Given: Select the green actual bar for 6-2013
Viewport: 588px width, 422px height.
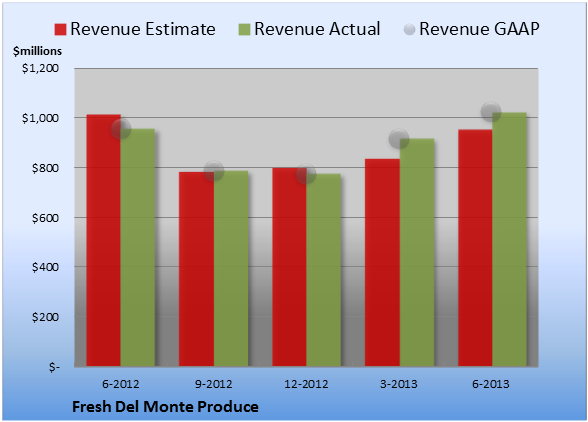Looking at the screenshot, I should point(509,239).
